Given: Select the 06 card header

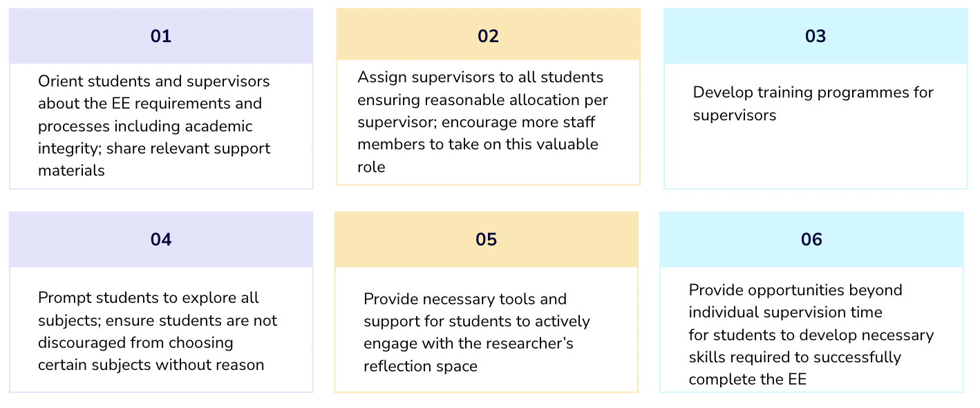Looking at the screenshot, I should click(x=811, y=239).
